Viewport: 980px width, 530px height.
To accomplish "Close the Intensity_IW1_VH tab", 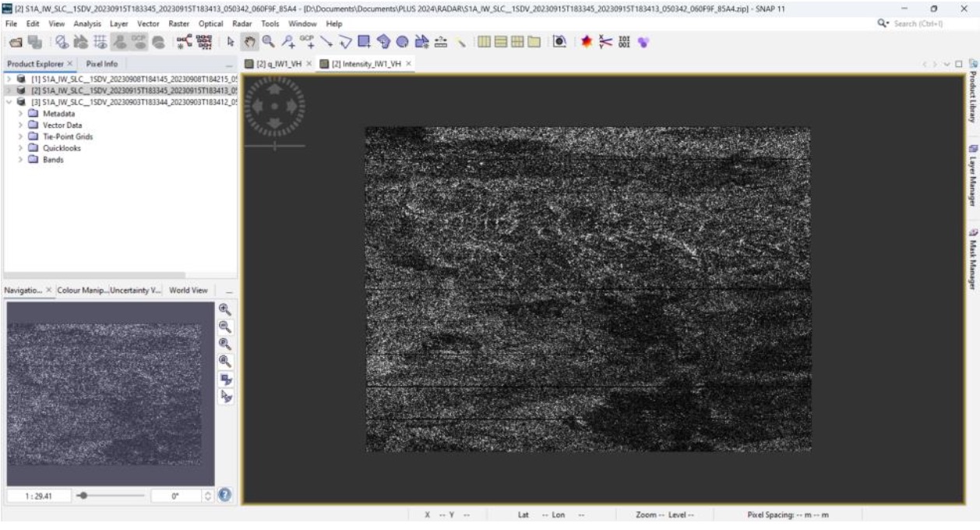I will click(408, 64).
